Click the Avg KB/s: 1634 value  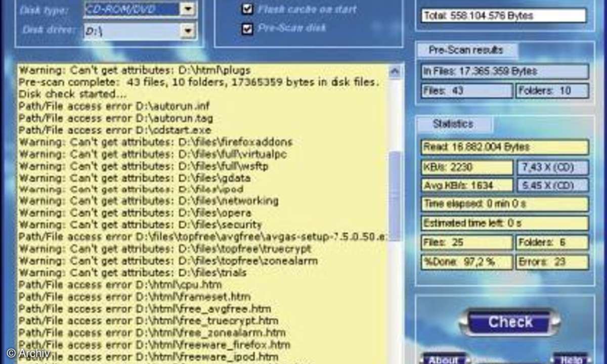tap(467, 185)
